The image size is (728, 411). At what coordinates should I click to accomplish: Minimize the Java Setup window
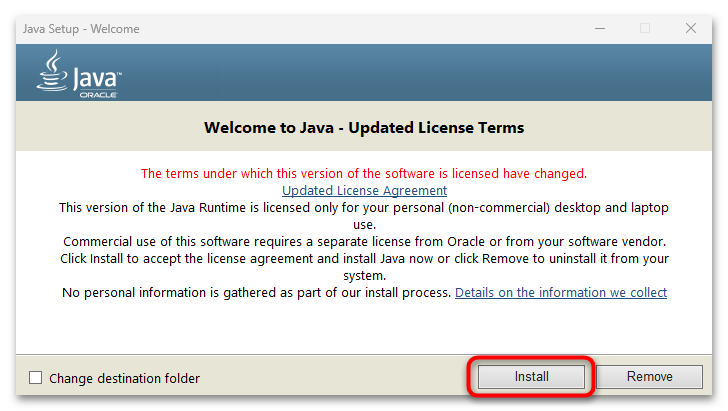click(598, 28)
